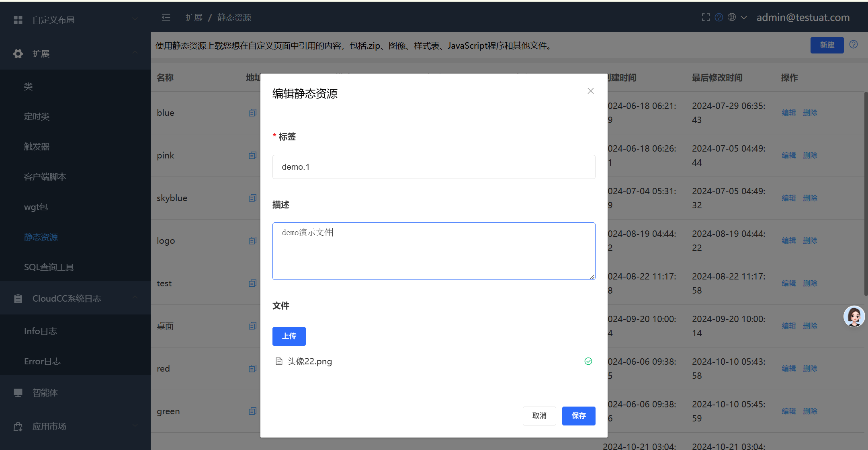Click the help icon beside 新建 button
Screen dimensions: 868x450
[x=854, y=45]
